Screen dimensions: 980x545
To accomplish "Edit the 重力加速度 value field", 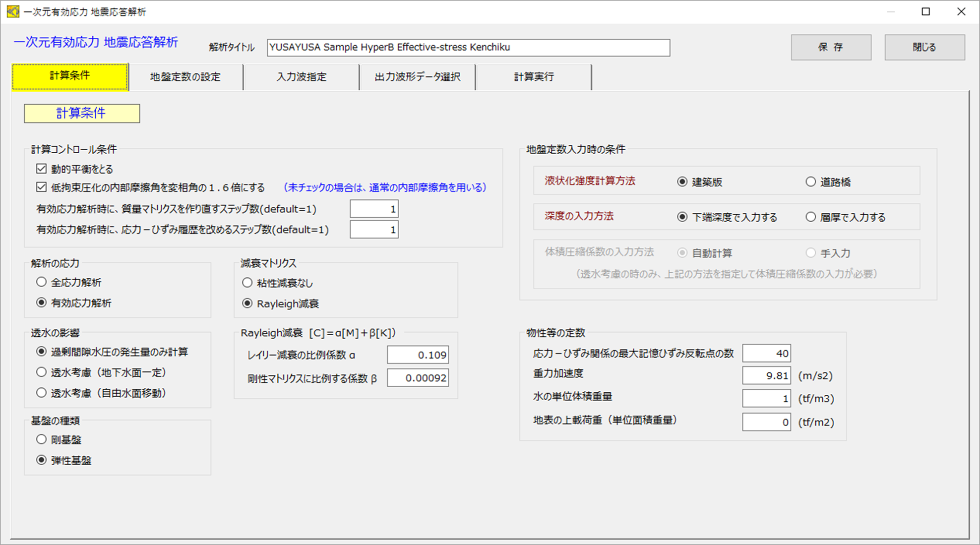I will (766, 375).
